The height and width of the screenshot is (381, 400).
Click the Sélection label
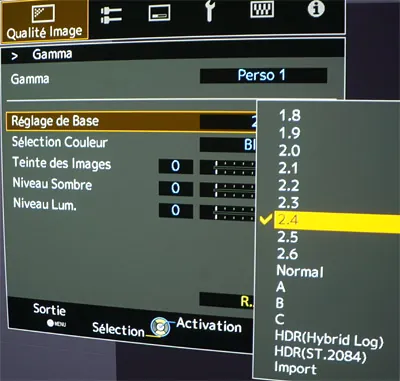click(118, 329)
